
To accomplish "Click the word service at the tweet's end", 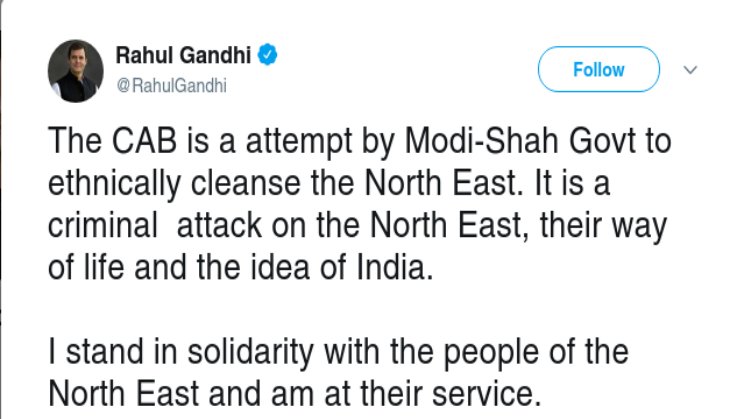I will (x=487, y=393).
